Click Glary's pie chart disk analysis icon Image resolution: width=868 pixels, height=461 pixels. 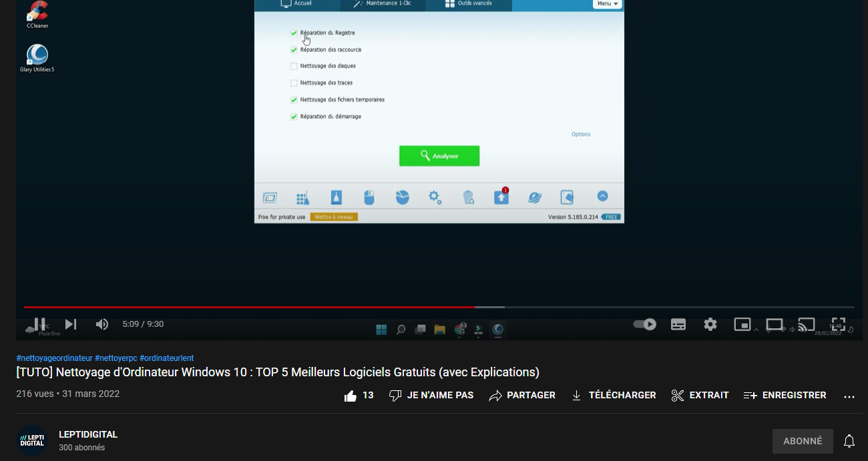point(402,197)
